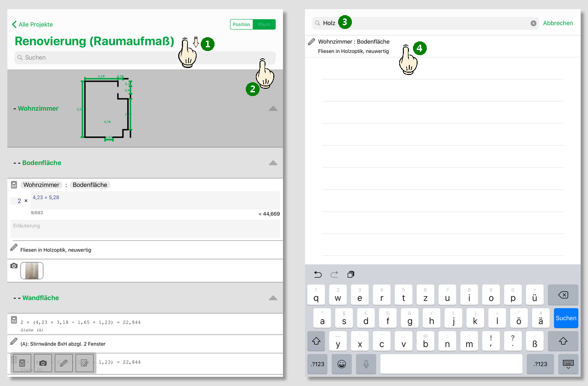Cancel the search with Abbrechen

pos(558,23)
